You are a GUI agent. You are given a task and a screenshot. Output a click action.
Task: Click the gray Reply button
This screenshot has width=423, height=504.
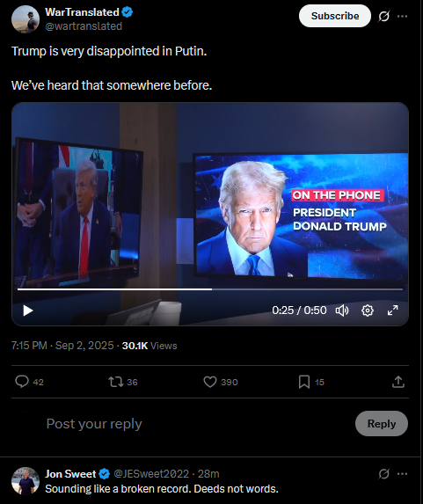[382, 424]
